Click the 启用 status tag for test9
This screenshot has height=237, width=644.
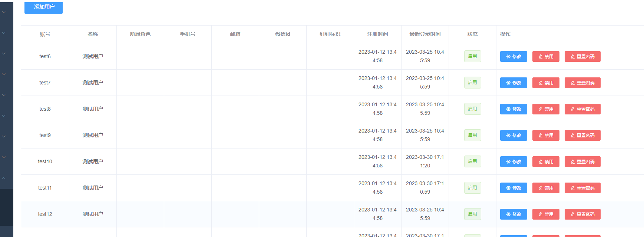472,135
